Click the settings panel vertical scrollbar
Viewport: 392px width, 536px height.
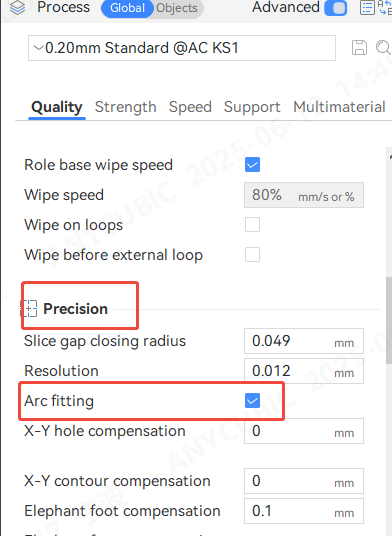tap(389, 320)
